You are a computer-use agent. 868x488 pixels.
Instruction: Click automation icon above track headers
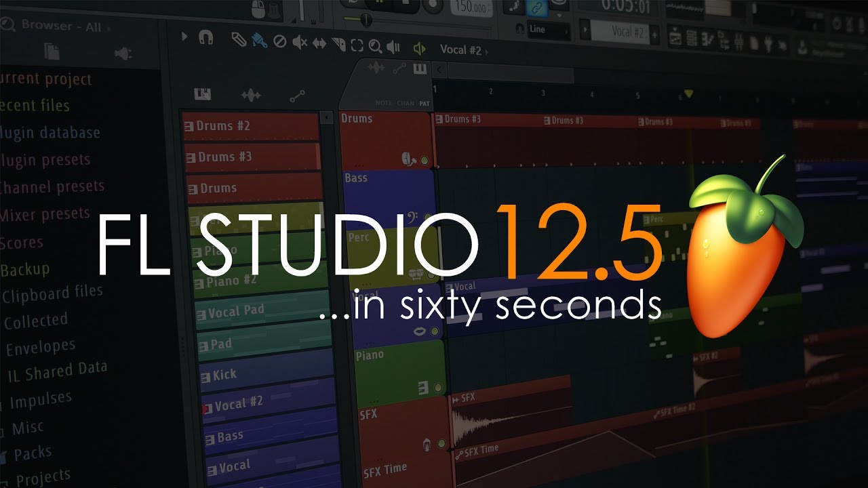(399, 68)
